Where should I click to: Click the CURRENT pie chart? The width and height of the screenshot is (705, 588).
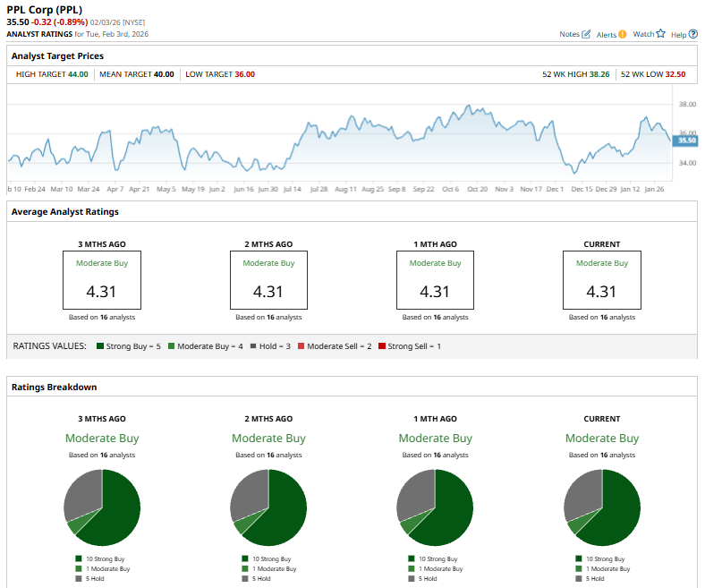[x=601, y=507]
